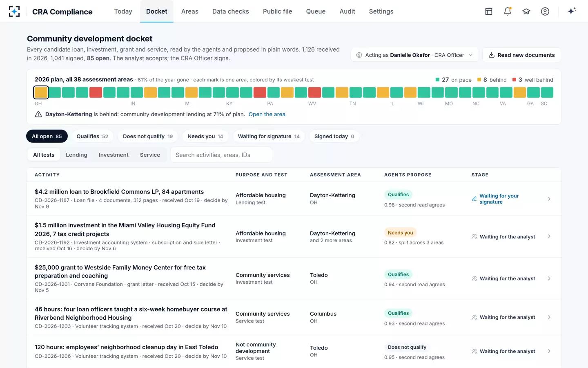This screenshot has width=588, height=368.
Task: Switch to the Areas tab
Action: click(190, 11)
